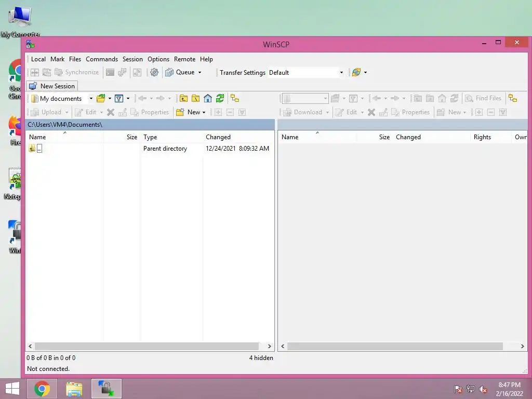Viewport: 532px width, 399px height.
Task: Expand the local Edit dropdown arrow
Action: pos(101,112)
